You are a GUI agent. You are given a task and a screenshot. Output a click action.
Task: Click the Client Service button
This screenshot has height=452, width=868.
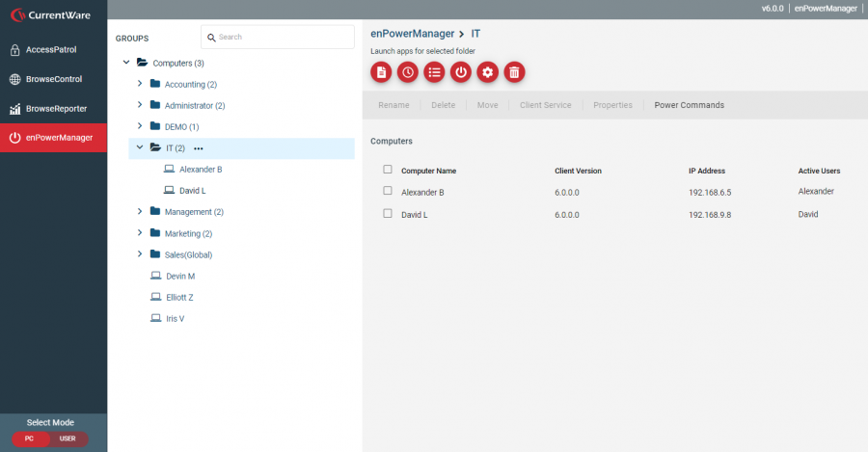tap(545, 105)
